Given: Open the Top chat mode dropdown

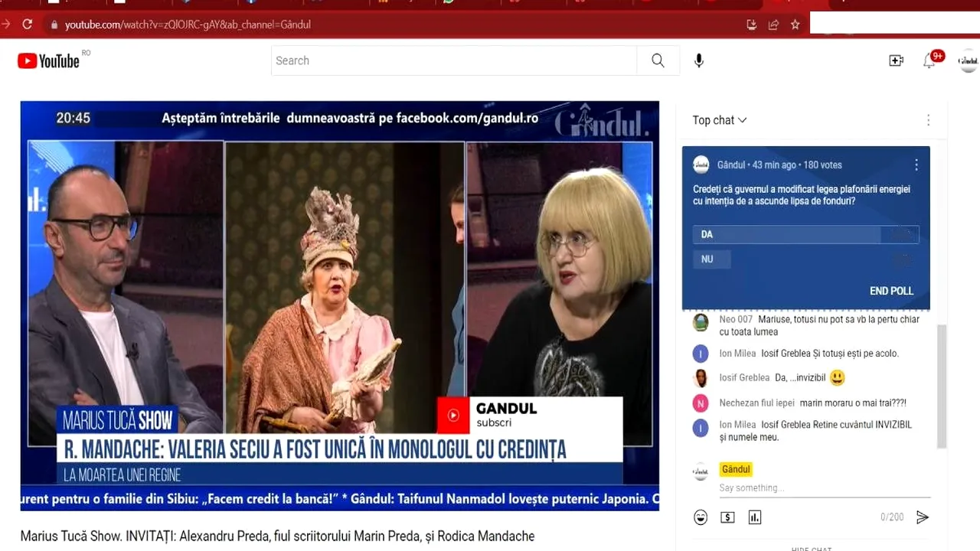Looking at the screenshot, I should click(x=717, y=119).
